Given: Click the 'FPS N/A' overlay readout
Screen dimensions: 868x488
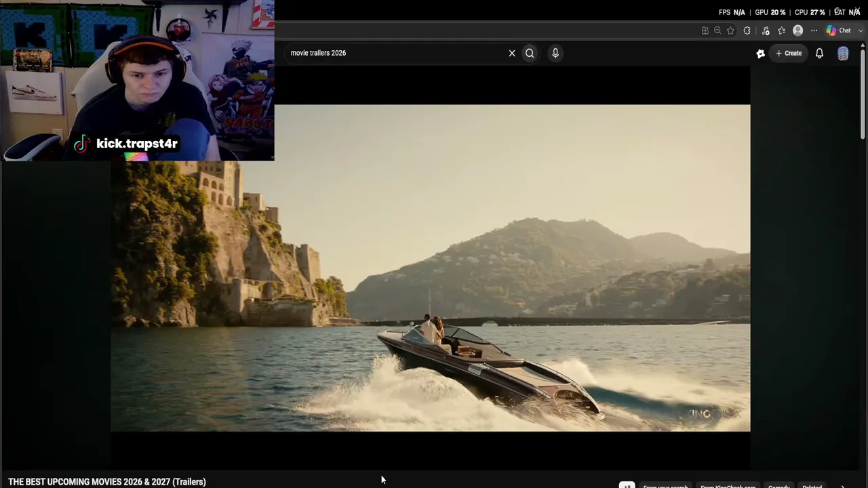Looking at the screenshot, I should [x=732, y=12].
